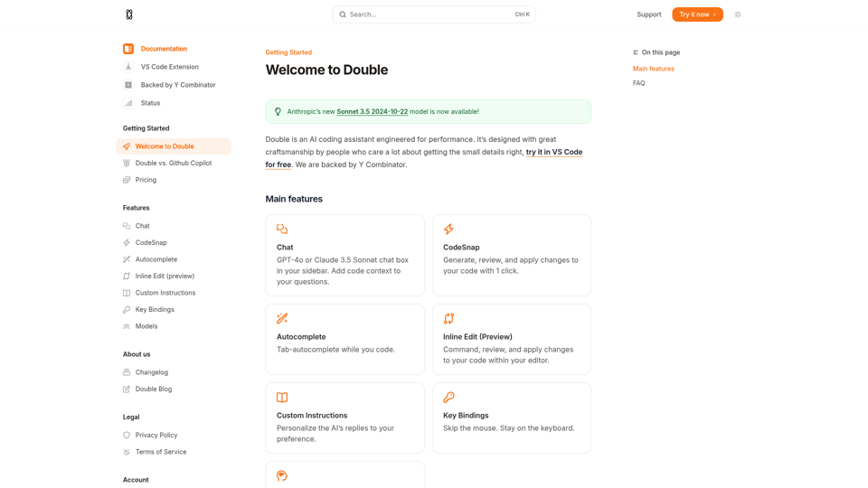Viewport: 868px width, 488px height.
Task: Open the Chat feature card
Action: click(344, 255)
